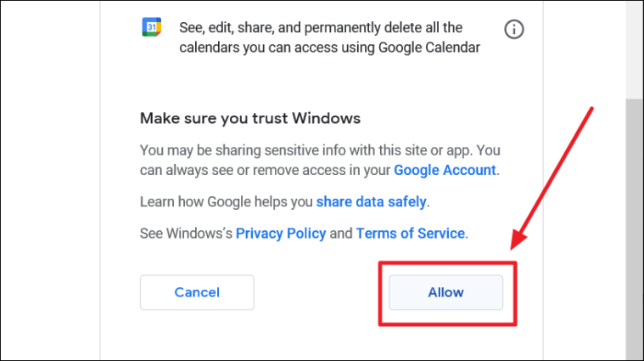Open the Terms of Service link
644x361 pixels.
411,233
